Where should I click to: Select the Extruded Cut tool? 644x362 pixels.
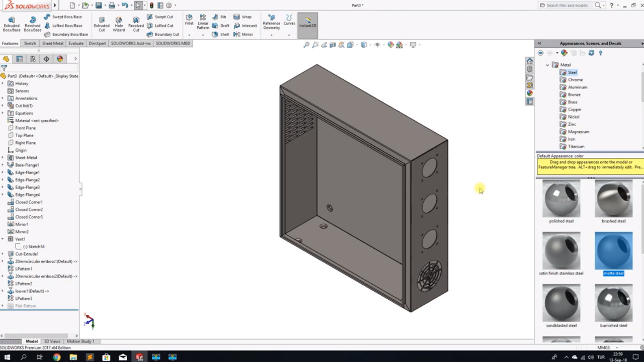pyautogui.click(x=102, y=23)
